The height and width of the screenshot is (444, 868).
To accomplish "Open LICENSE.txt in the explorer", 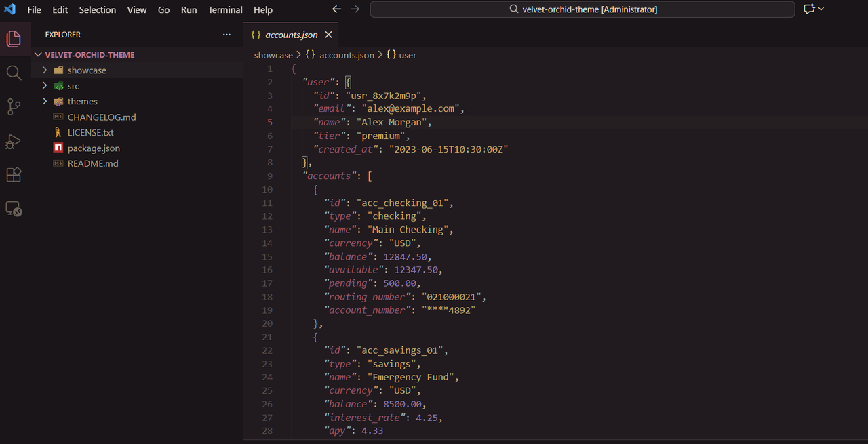I will click(x=91, y=133).
